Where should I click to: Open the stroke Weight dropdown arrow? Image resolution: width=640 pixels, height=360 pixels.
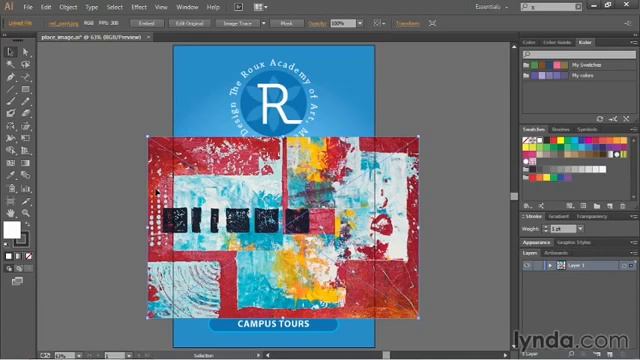point(580,229)
